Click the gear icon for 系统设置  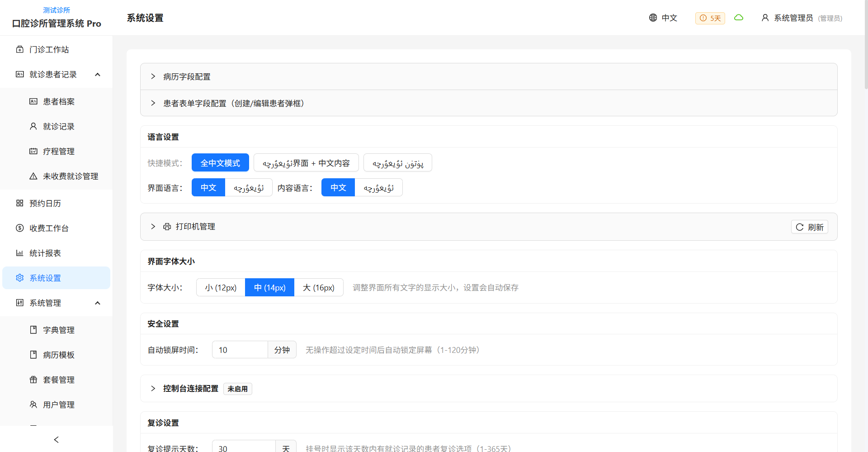(x=20, y=278)
